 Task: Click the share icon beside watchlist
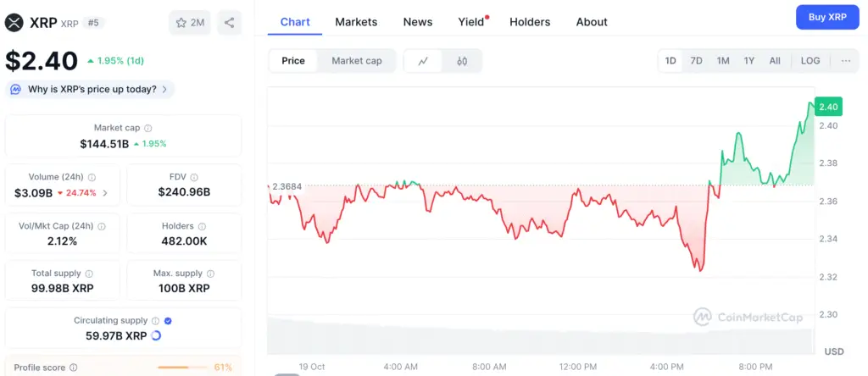229,23
